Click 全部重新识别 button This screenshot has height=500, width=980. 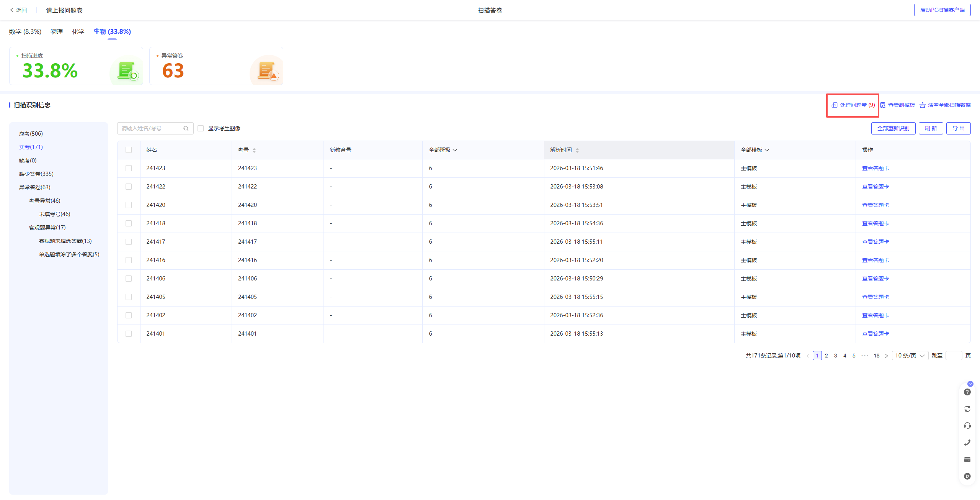pyautogui.click(x=893, y=128)
